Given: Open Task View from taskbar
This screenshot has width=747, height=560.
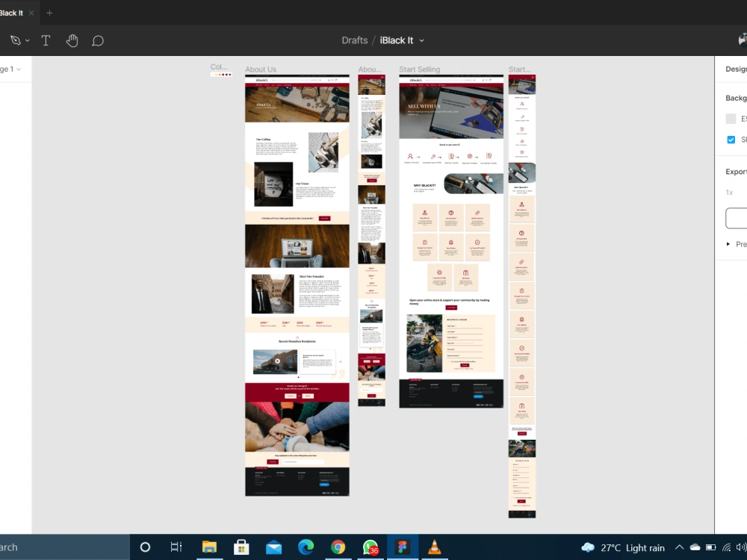Looking at the screenshot, I should (x=176, y=547).
